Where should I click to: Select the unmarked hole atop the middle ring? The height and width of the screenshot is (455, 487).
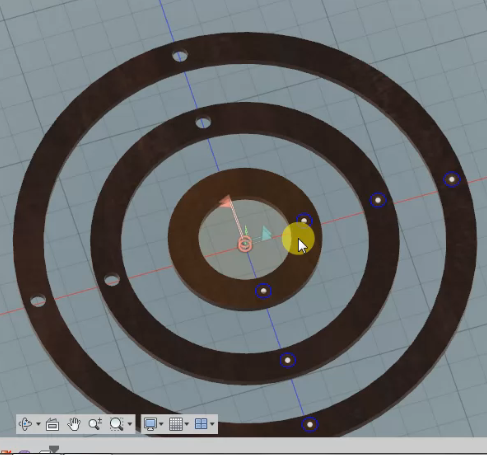203,122
